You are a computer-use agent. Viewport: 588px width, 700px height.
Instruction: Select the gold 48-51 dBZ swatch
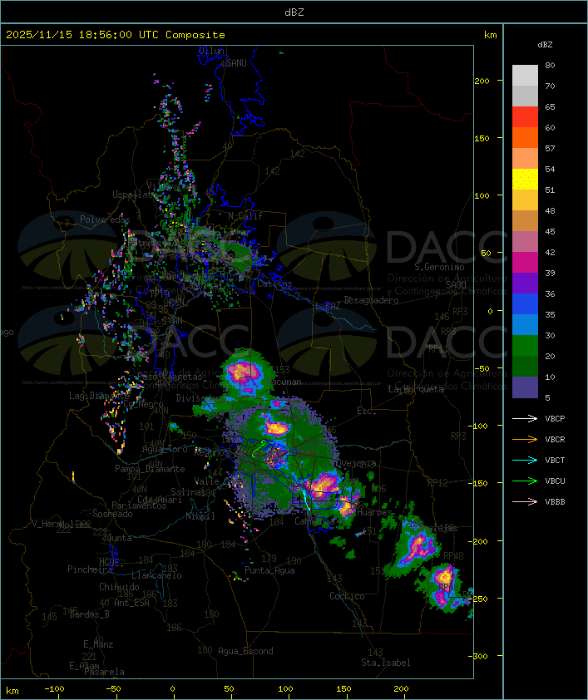[525, 200]
